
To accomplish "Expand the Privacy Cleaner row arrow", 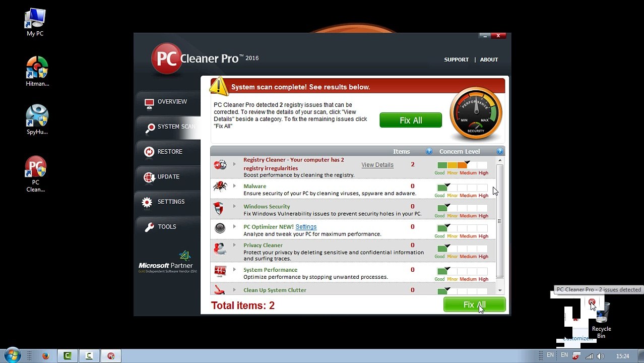I will [234, 245].
